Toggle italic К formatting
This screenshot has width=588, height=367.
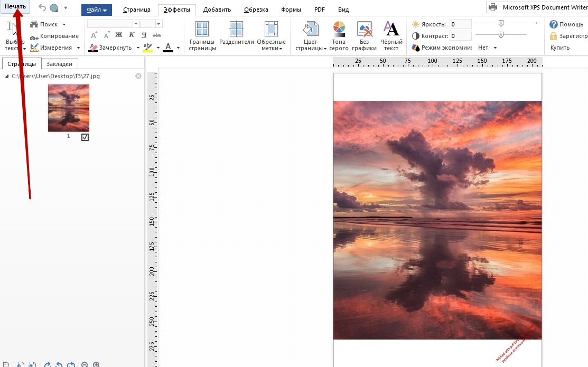(132, 35)
